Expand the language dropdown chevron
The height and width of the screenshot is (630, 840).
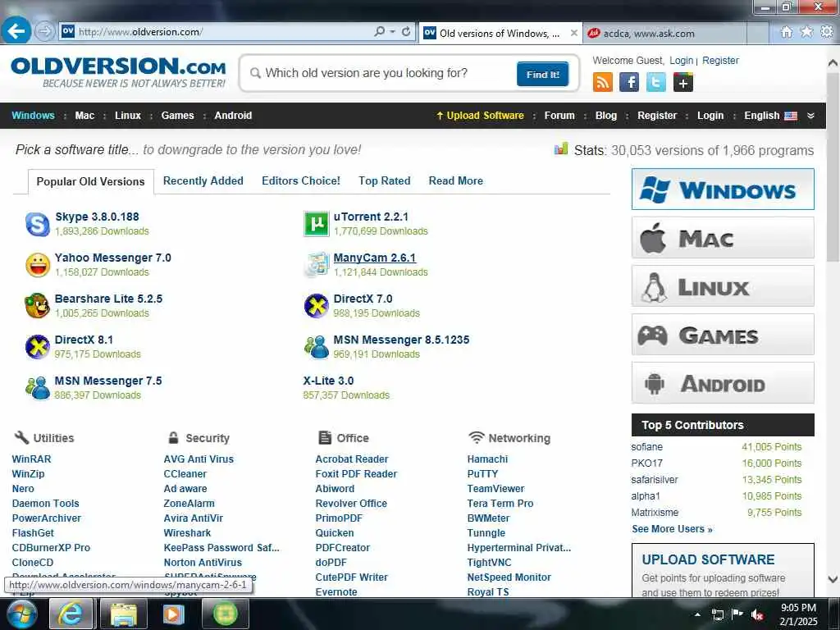(x=811, y=116)
